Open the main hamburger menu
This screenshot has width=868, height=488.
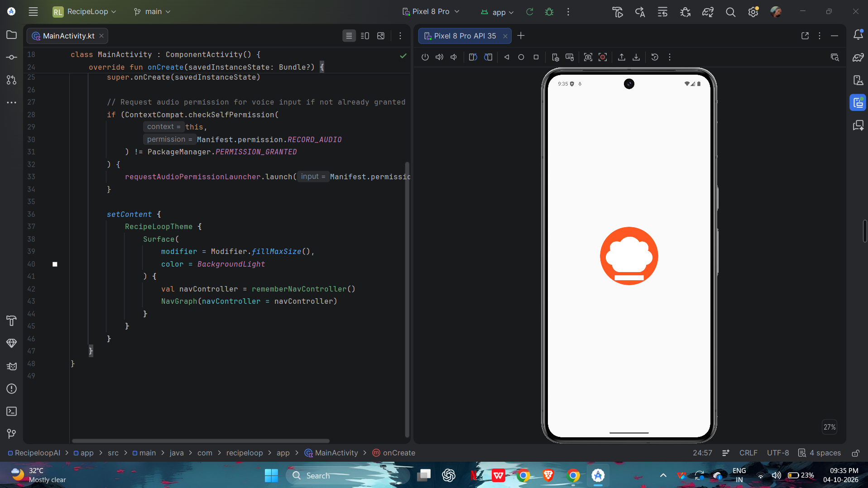tap(33, 12)
